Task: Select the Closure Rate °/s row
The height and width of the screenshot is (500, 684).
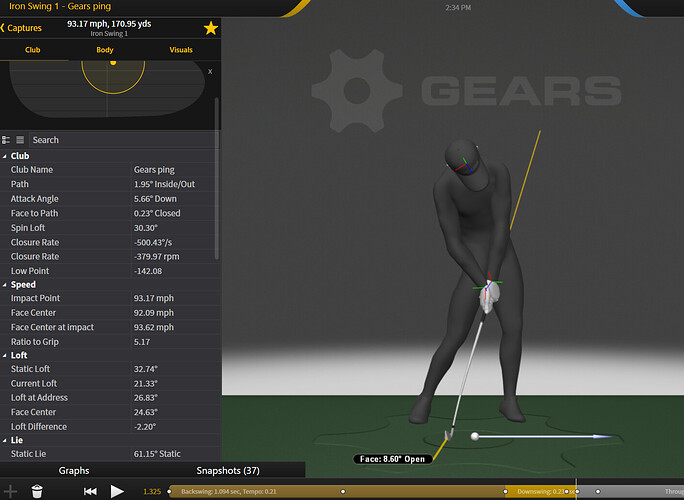Action: [109, 242]
